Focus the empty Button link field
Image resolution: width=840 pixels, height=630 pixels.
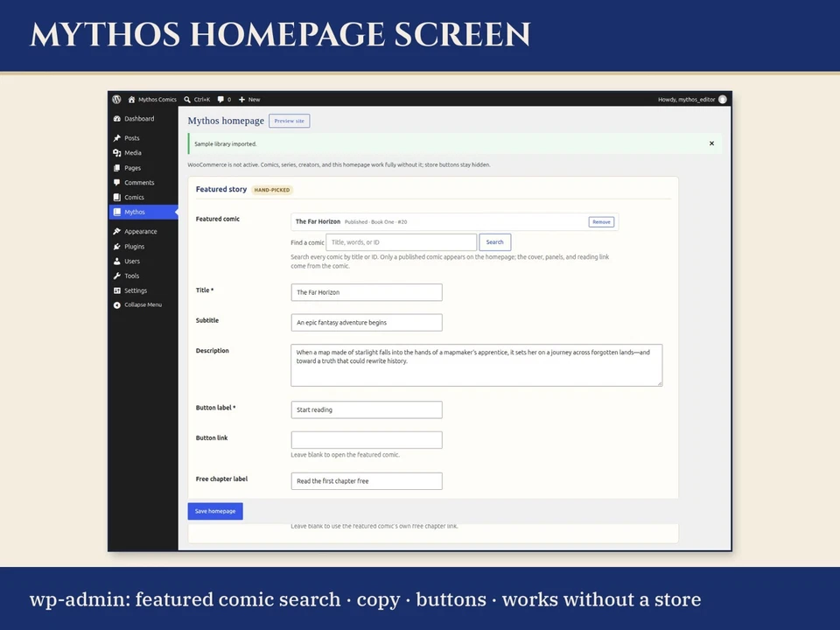pyautogui.click(x=367, y=440)
